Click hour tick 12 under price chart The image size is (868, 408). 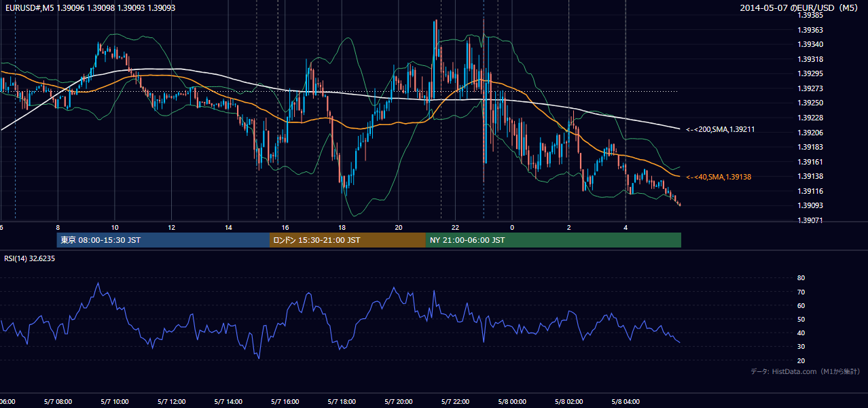coord(172,228)
